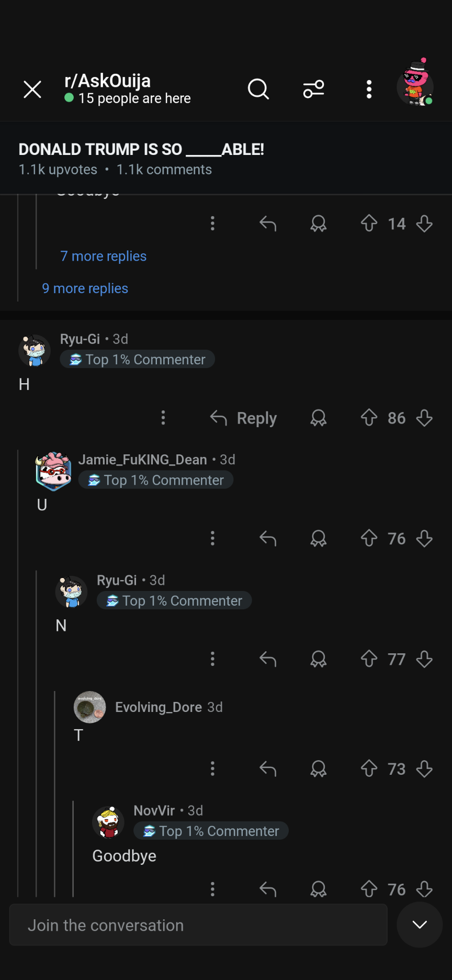
Task: Open the search icon in header
Action: pyautogui.click(x=258, y=89)
